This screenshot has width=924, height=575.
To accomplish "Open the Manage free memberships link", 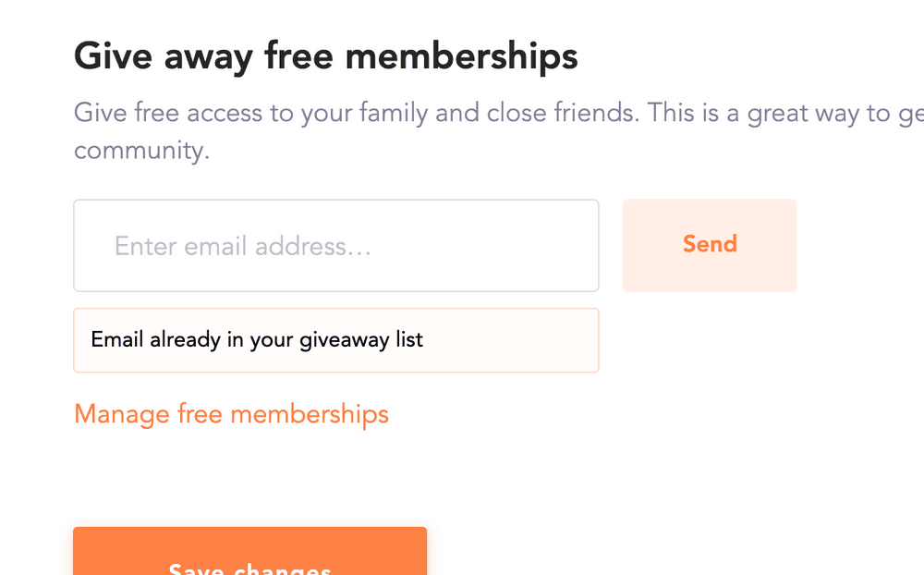I will point(231,414).
